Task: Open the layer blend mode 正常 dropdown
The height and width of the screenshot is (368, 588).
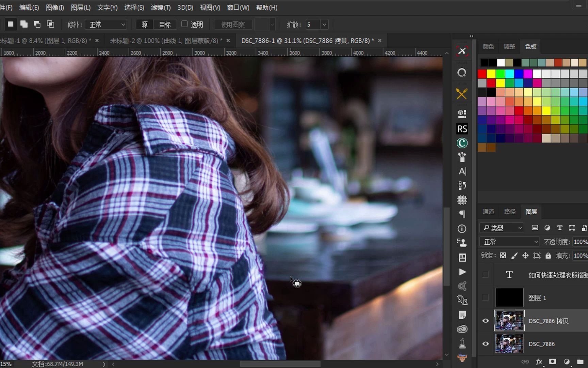Action: click(509, 242)
